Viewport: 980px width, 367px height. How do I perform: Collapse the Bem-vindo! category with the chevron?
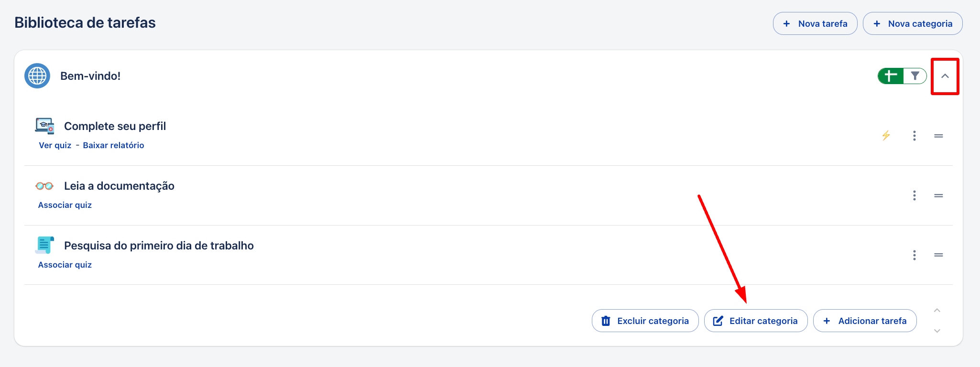coord(945,76)
